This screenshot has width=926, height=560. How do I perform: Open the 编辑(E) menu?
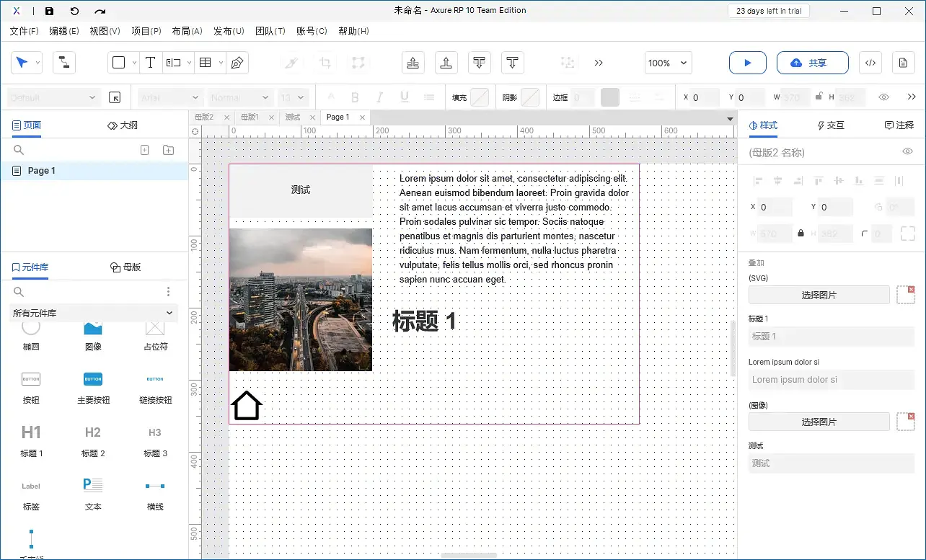(x=64, y=31)
